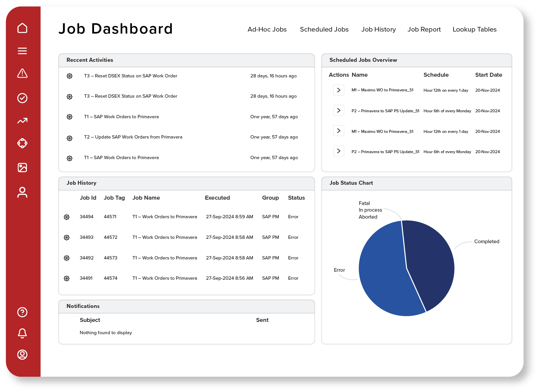Click gear icon beside T2 – Update SAP Work Orders
The width and height of the screenshot is (539, 392).
(x=69, y=138)
